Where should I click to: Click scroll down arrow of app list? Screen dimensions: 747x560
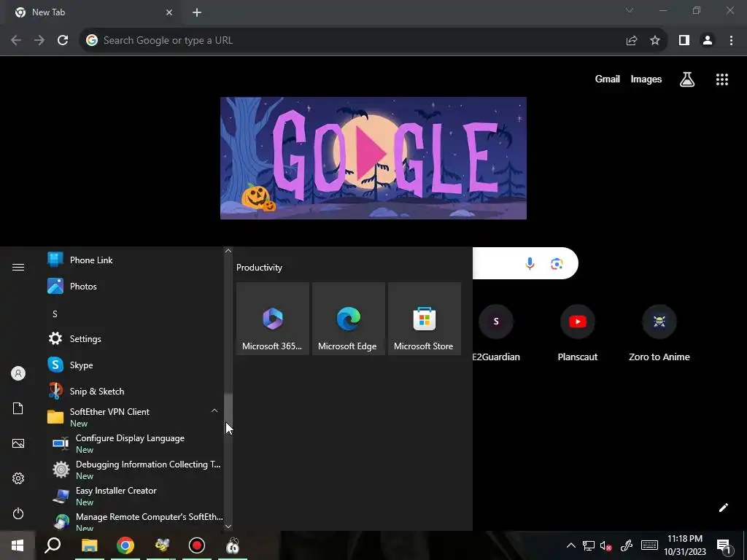(x=228, y=526)
